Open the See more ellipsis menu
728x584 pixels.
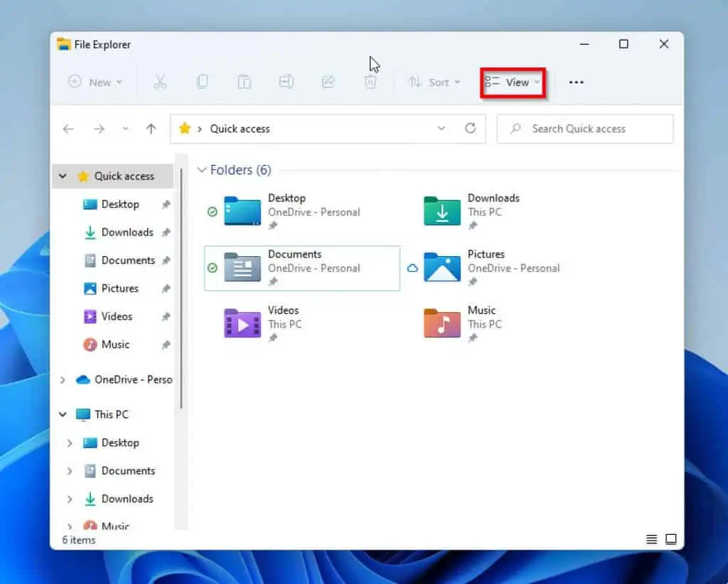tap(576, 83)
